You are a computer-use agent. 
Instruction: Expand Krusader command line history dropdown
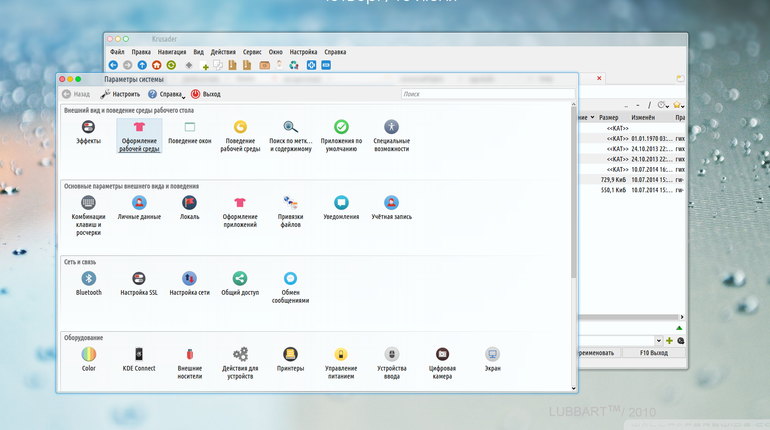(x=658, y=340)
